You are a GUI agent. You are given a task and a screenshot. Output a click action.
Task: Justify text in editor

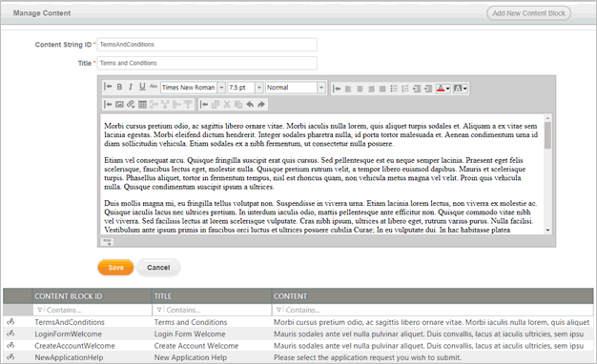[382, 89]
